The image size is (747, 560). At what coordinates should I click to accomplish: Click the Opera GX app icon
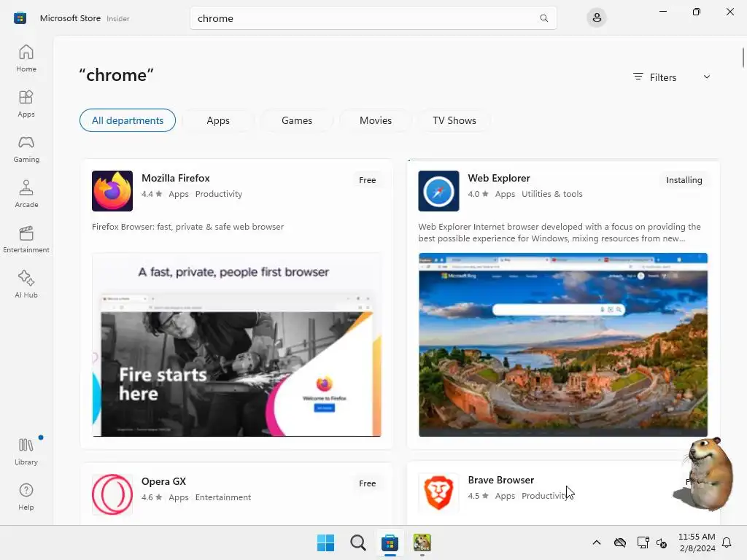click(112, 494)
